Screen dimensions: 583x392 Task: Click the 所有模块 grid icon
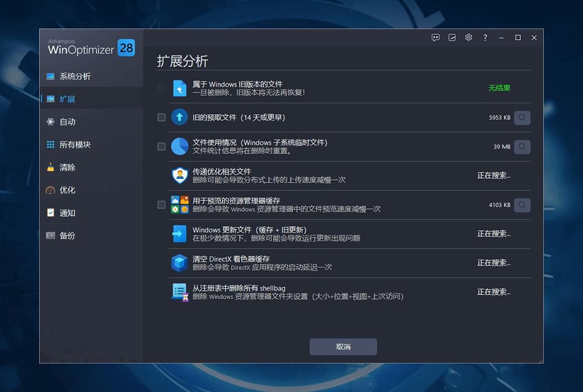[x=50, y=144]
